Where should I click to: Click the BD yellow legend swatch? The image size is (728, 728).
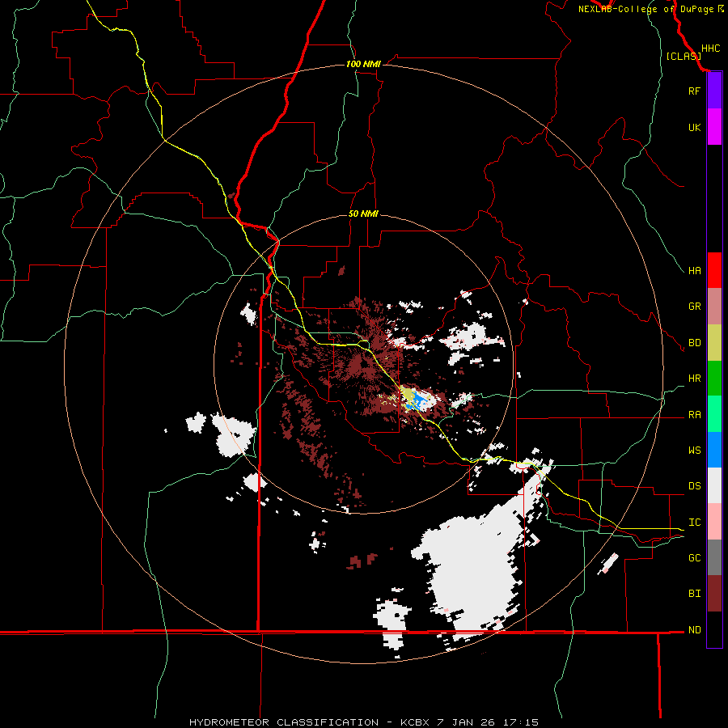[x=714, y=343]
